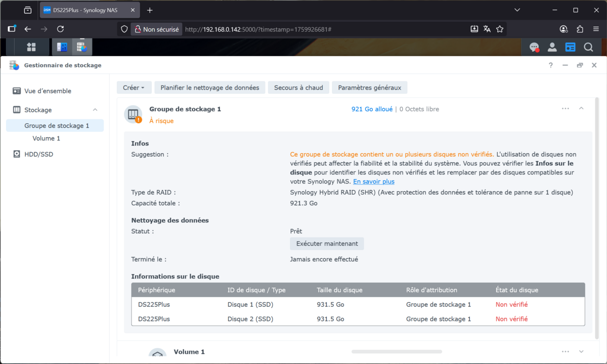607x364 pixels.
Task: Open the En savoir plus link
Action: (x=374, y=181)
